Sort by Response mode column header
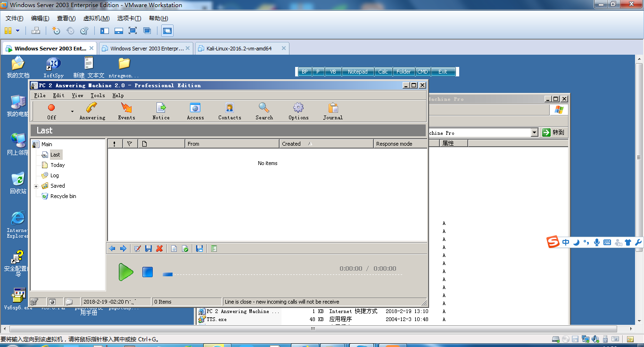Screen dimensions: 644x347 [400, 144]
